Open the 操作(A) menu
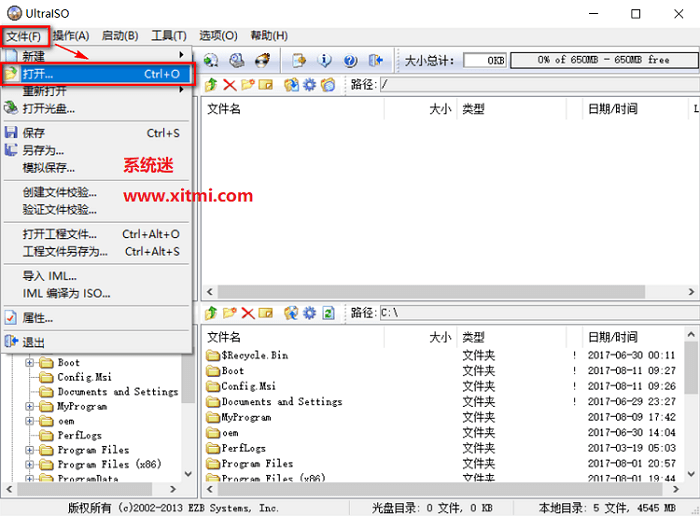The width and height of the screenshot is (700, 516). tap(71, 36)
